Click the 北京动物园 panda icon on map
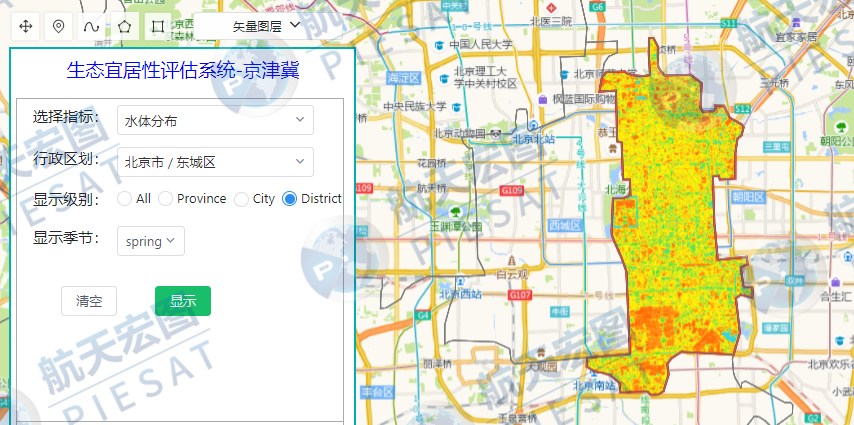Viewport: 854px width, 425px height. coord(495,133)
